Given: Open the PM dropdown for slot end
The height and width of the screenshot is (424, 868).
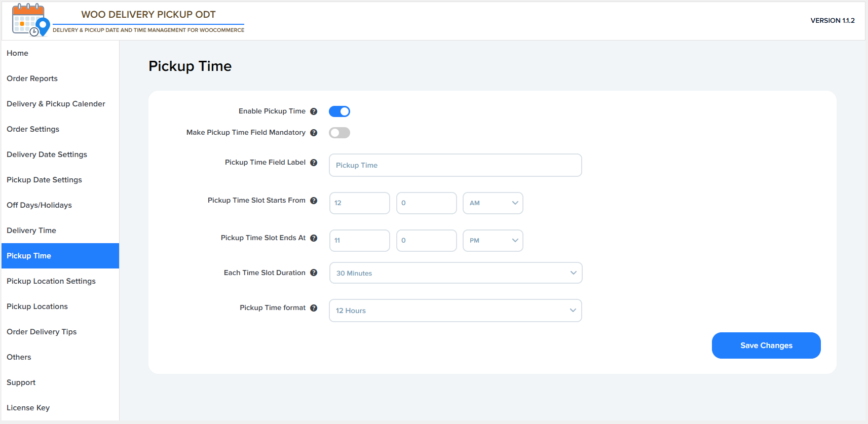Looking at the screenshot, I should click(493, 241).
